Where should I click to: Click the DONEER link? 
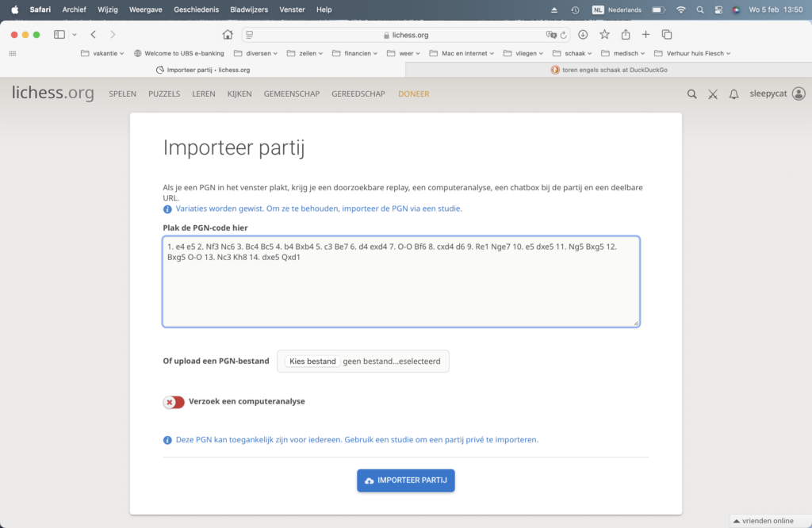coord(414,94)
